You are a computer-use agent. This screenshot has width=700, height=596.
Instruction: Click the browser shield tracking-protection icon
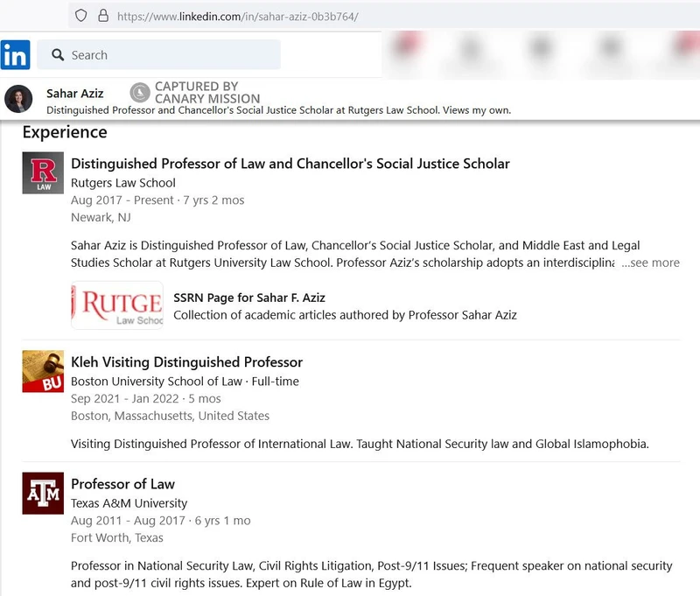point(80,16)
